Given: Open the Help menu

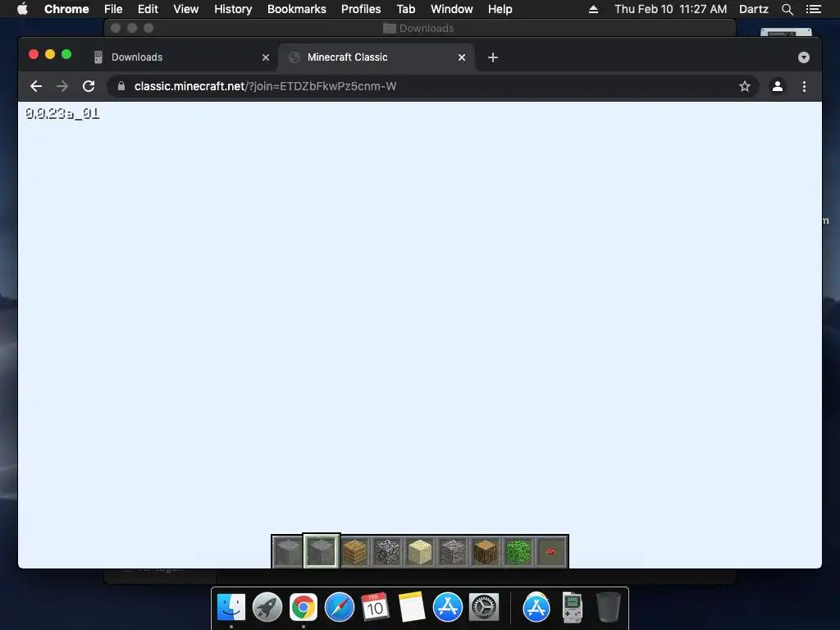Looking at the screenshot, I should point(500,9).
